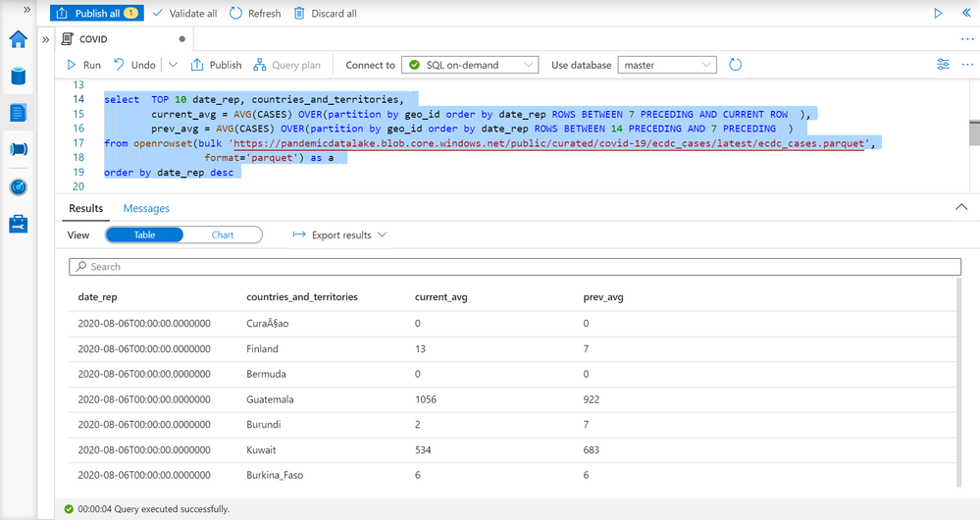The width and height of the screenshot is (980, 520).
Task: Select the Burkina_Faso cell
Action: tap(275, 475)
